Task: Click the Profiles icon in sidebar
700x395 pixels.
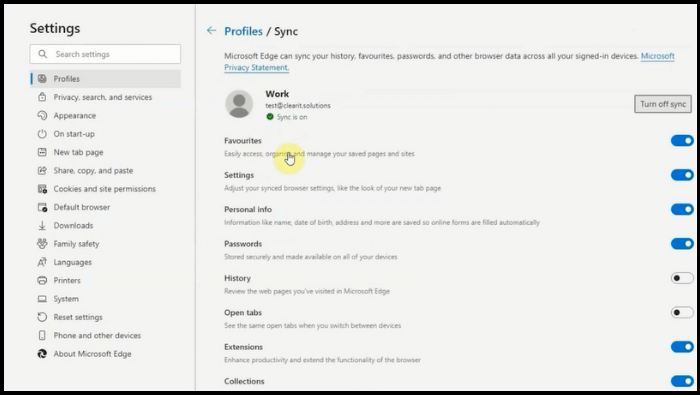Action: point(42,79)
